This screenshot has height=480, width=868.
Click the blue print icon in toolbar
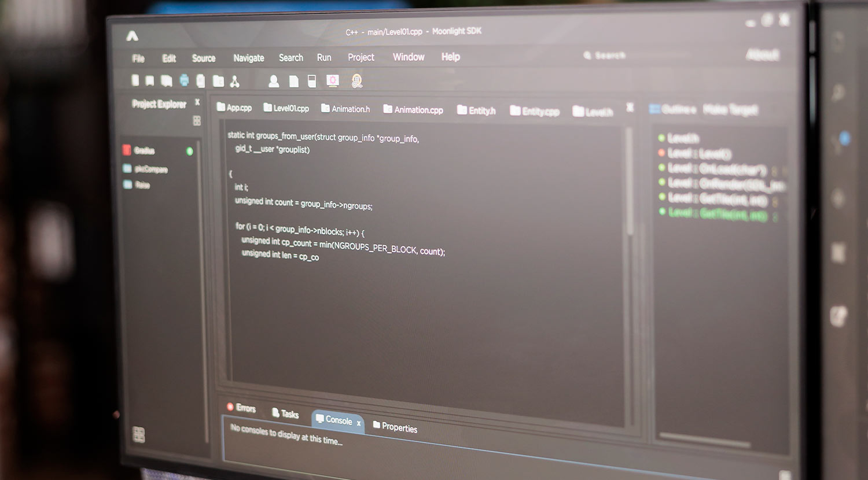coord(184,80)
